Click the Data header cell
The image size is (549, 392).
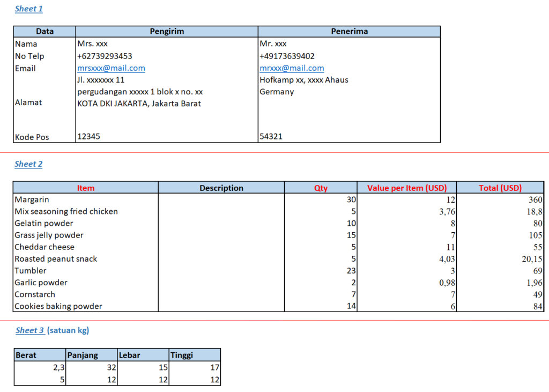tap(44, 32)
